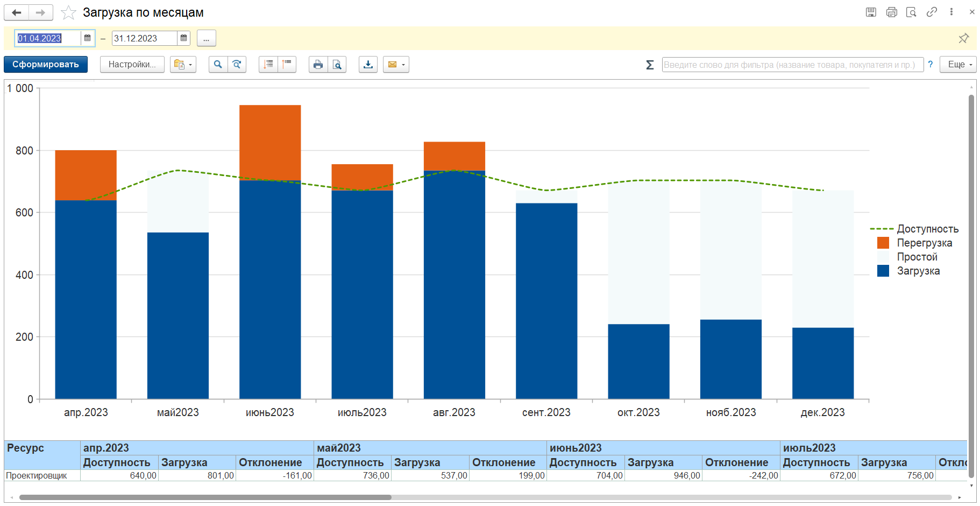Open the Настройки report settings
This screenshot has width=980, height=506.
click(132, 65)
